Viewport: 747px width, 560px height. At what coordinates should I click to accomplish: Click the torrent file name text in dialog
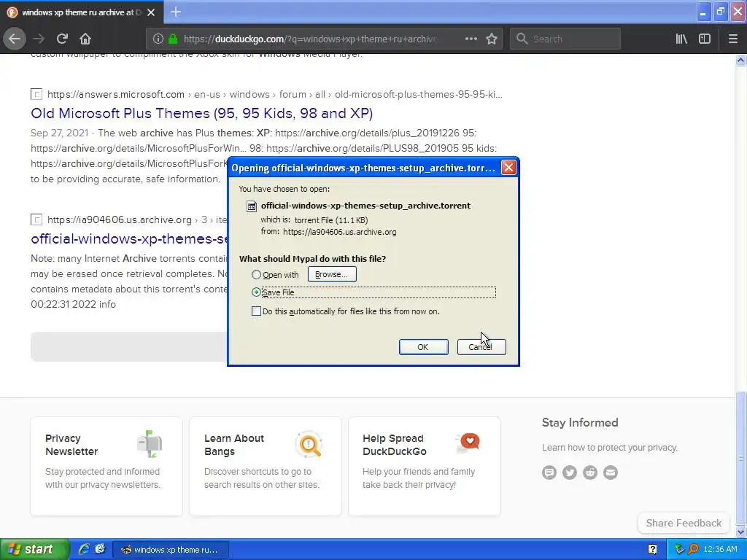[365, 206]
